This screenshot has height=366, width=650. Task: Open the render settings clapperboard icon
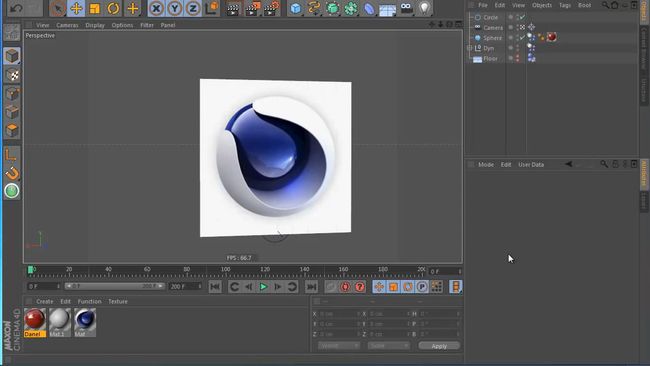(x=271, y=8)
